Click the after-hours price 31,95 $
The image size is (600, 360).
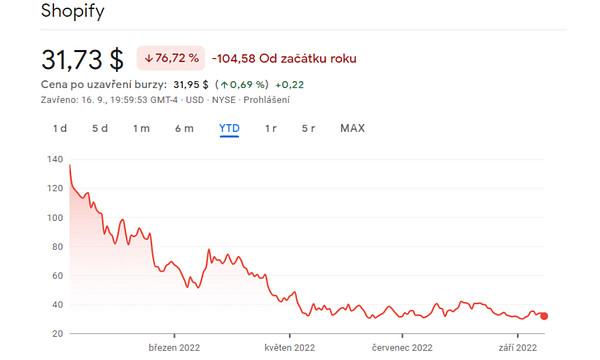pyautogui.click(x=191, y=85)
